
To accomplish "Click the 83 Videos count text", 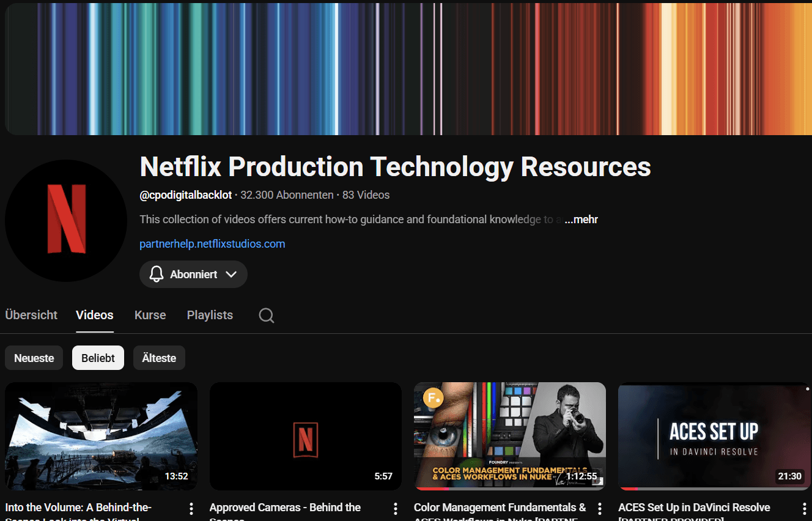I will click(366, 195).
